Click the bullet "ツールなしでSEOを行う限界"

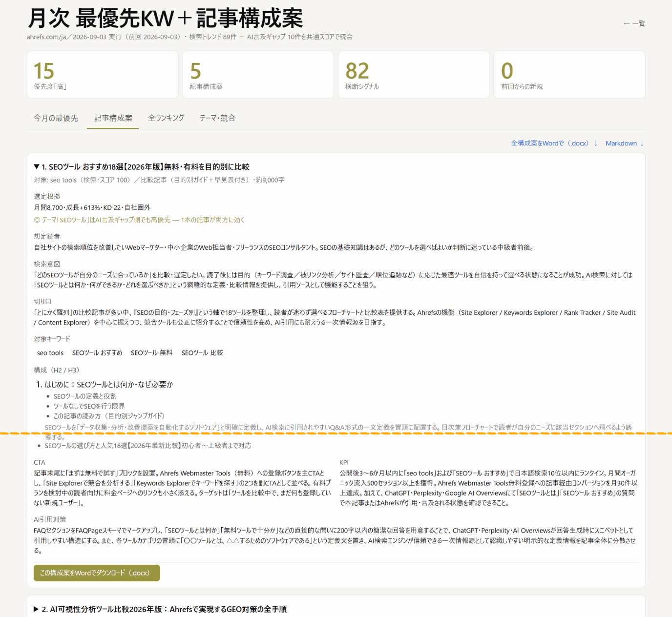[x=89, y=406]
